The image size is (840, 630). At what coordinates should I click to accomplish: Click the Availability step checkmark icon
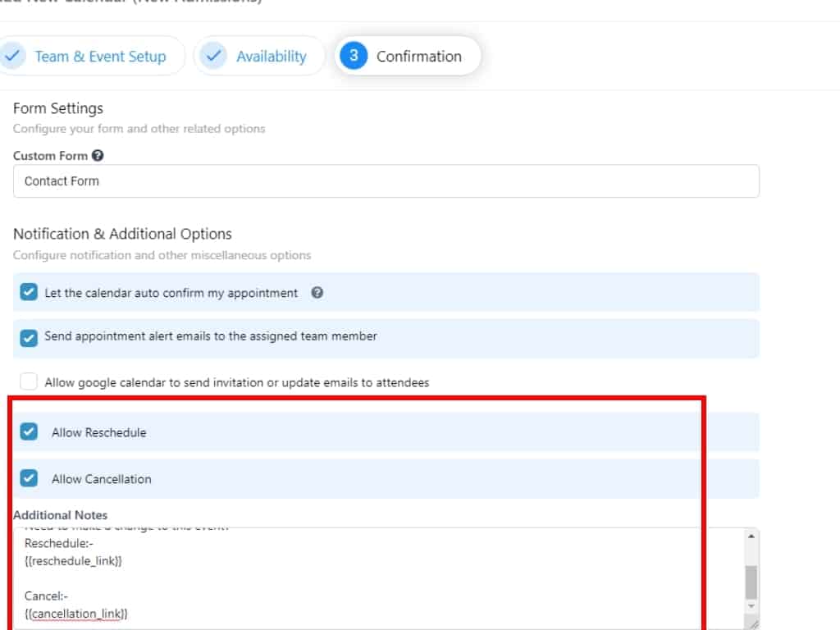pos(213,56)
